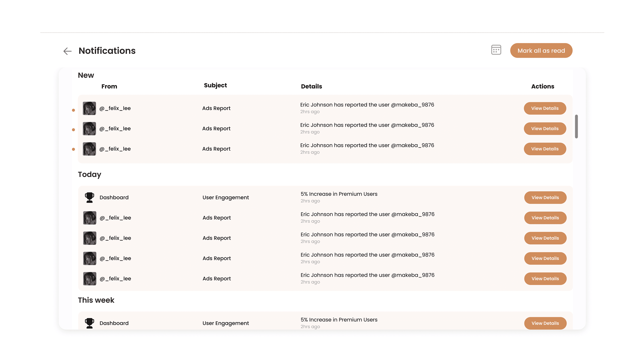Click @_felix_lee in the Today section
The height and width of the screenshot is (362, 644).
click(x=115, y=218)
